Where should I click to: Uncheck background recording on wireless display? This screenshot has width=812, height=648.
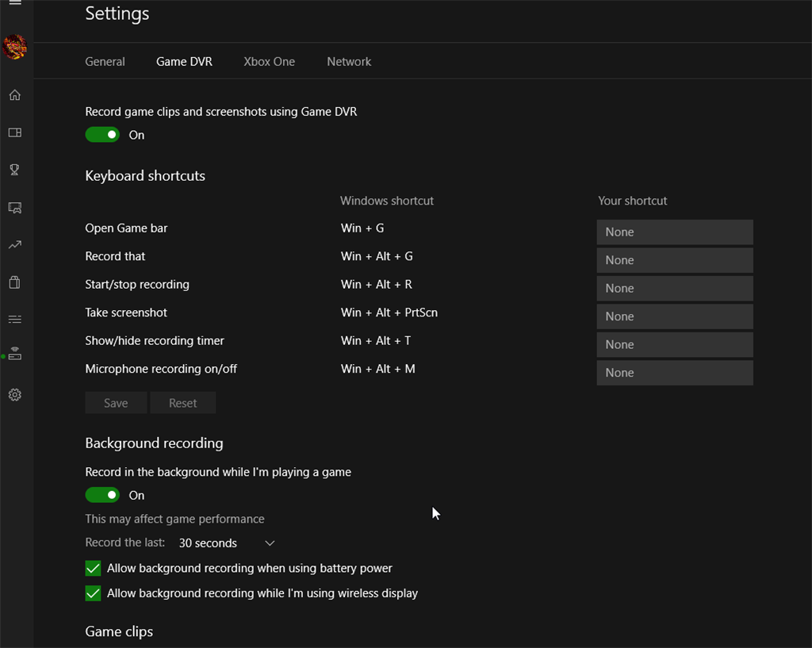point(94,593)
